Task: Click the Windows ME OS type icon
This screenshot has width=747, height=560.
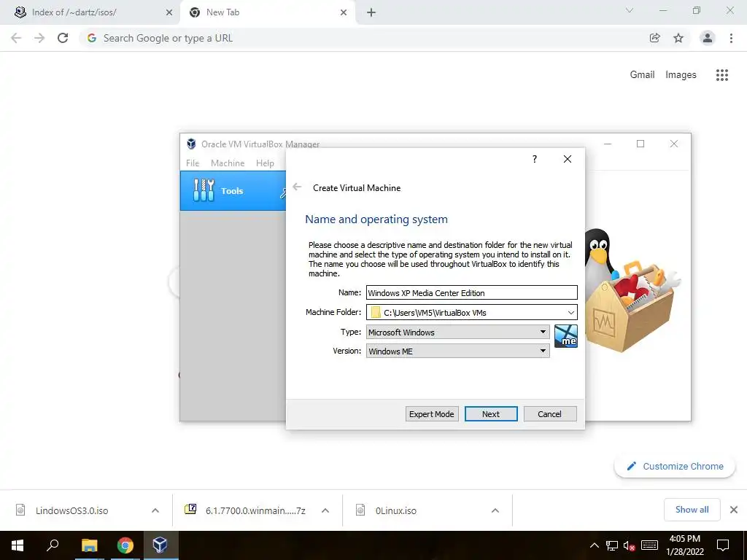Action: tap(566, 336)
